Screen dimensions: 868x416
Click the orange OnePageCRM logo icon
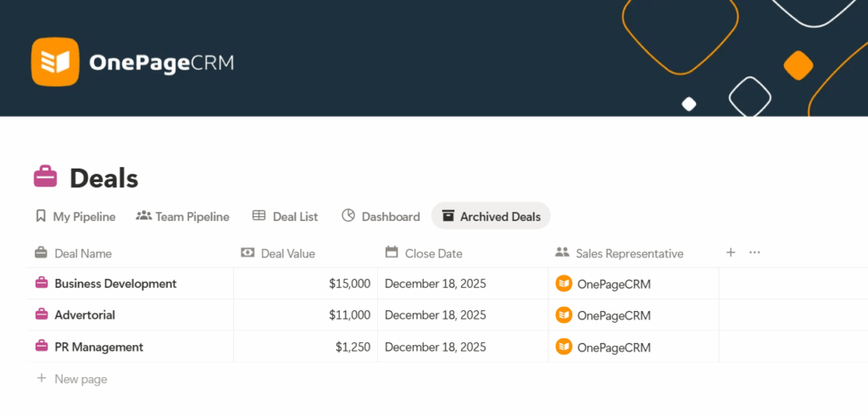pyautogui.click(x=55, y=62)
